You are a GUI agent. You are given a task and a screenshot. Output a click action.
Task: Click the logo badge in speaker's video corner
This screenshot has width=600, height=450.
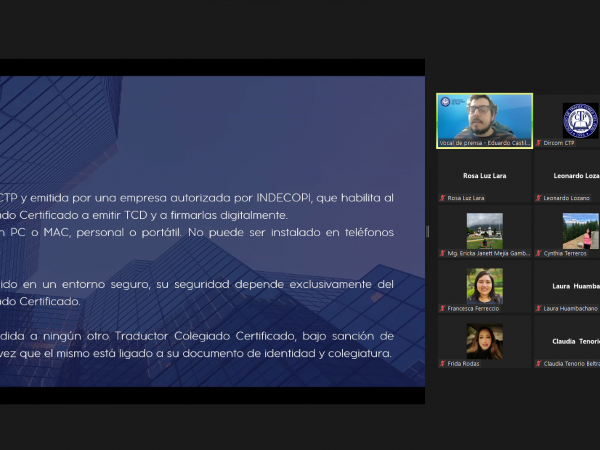(x=445, y=102)
